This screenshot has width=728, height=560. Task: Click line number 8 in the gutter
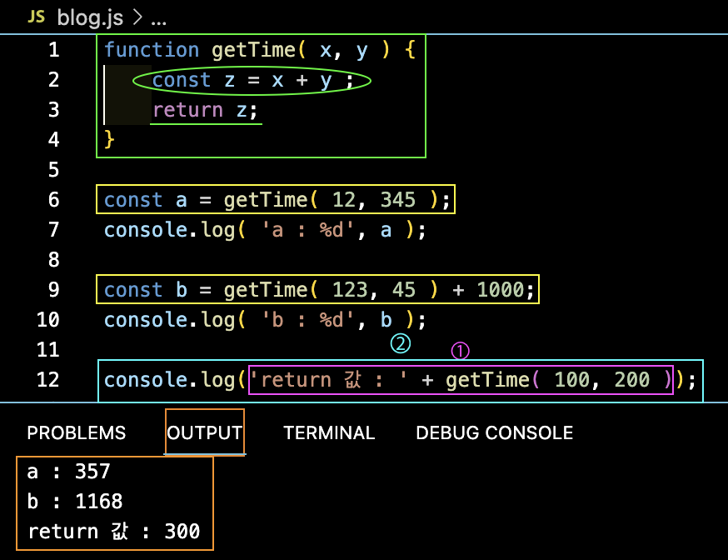click(54, 260)
